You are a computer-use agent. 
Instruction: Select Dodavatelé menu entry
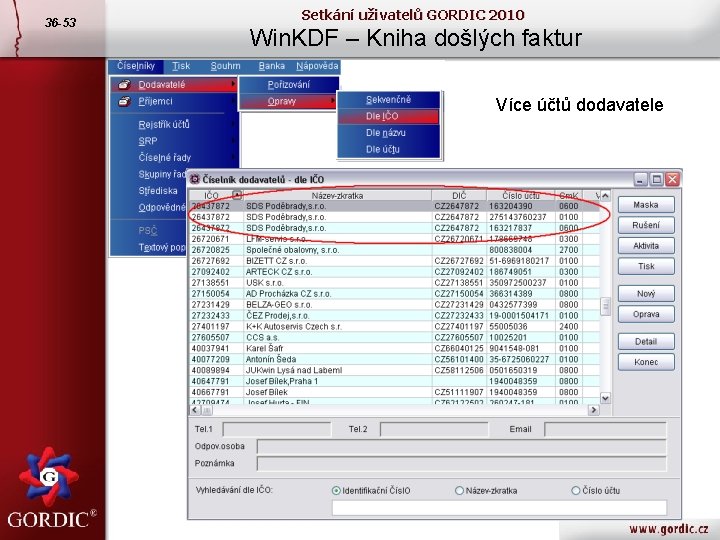pyautogui.click(x=174, y=84)
